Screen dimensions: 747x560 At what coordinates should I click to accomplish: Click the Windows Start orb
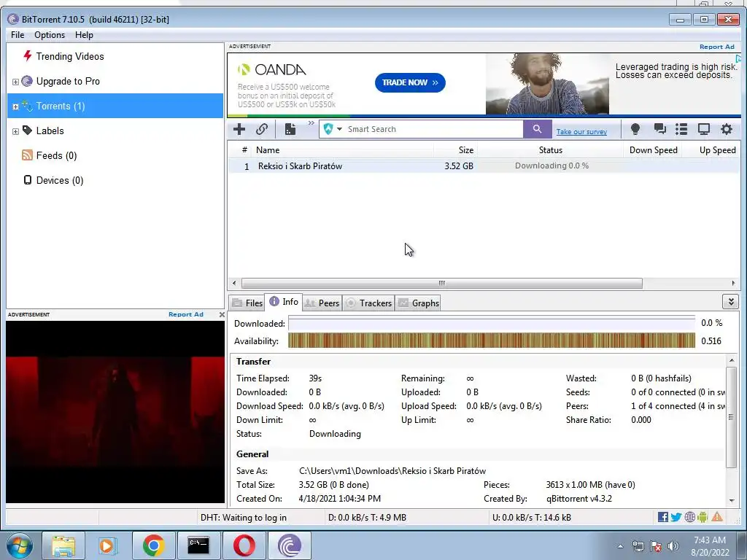click(19, 545)
